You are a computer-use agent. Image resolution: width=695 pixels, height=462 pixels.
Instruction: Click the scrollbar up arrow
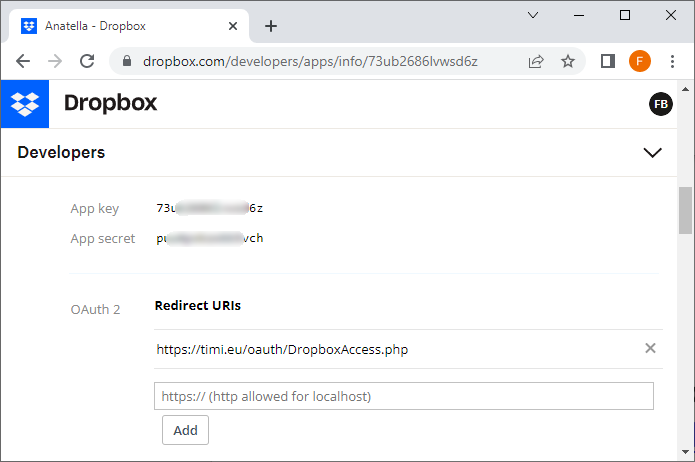(686, 89)
